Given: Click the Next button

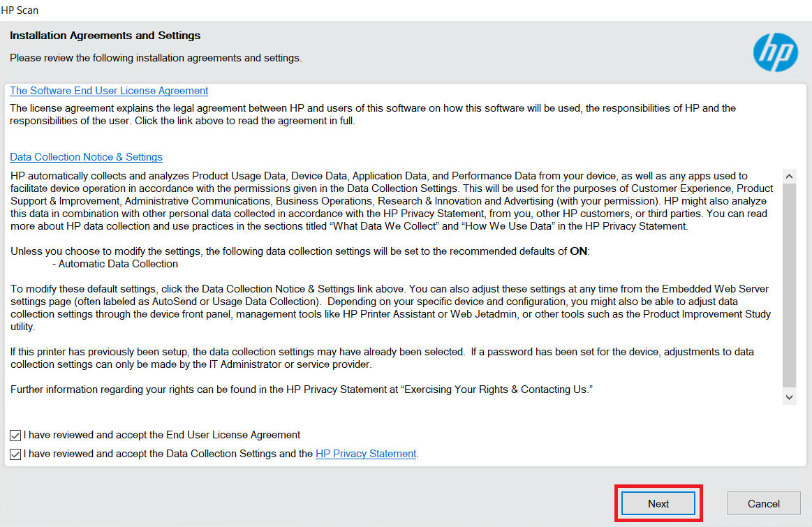Looking at the screenshot, I should pos(658,504).
